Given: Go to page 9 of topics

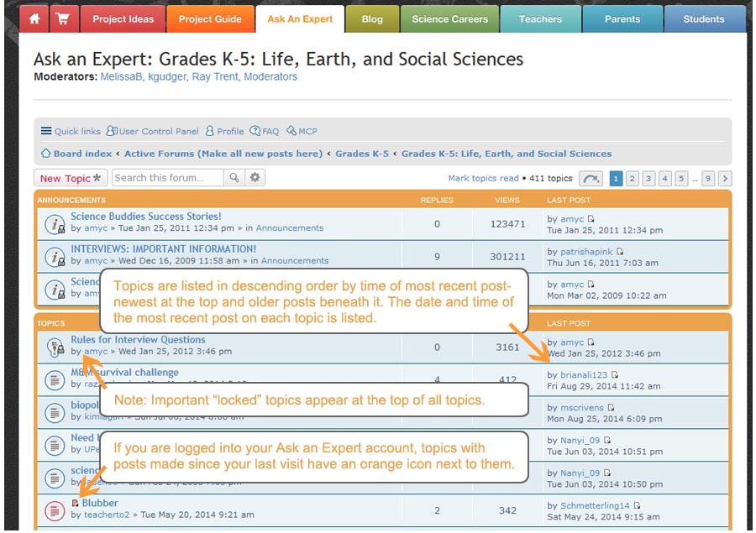Looking at the screenshot, I should pos(708,179).
